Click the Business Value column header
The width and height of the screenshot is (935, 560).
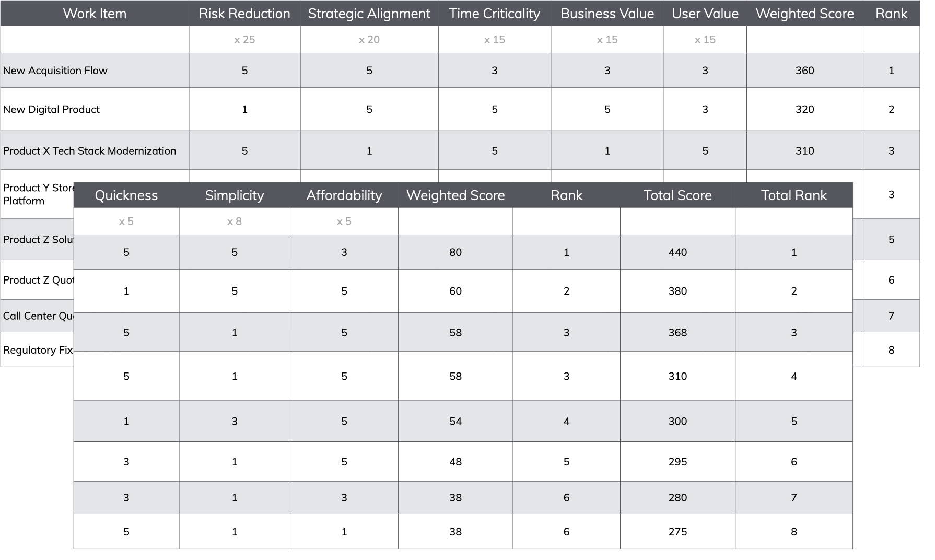pos(607,13)
